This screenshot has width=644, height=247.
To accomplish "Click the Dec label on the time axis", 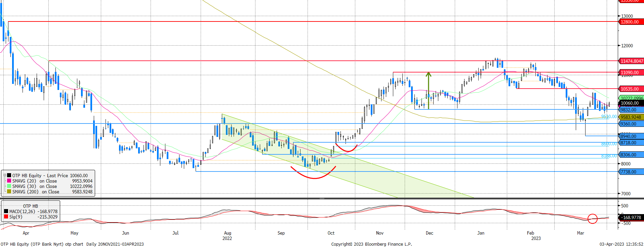I will 430,233.
